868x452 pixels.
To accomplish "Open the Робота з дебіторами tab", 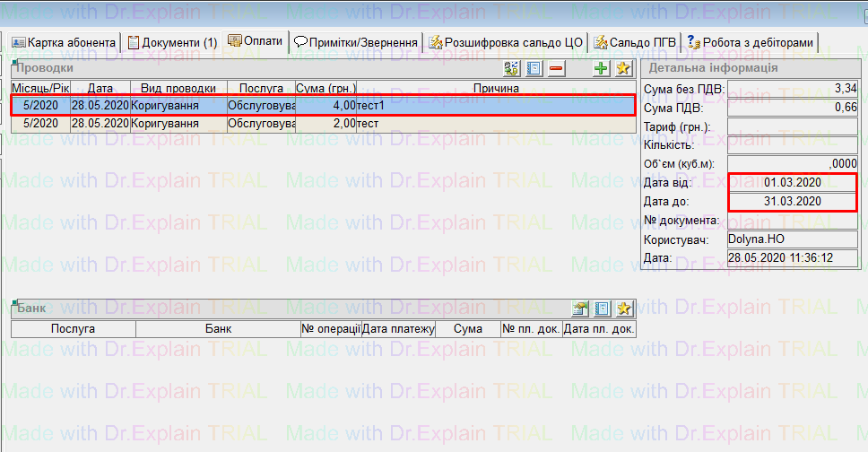I will (x=751, y=42).
